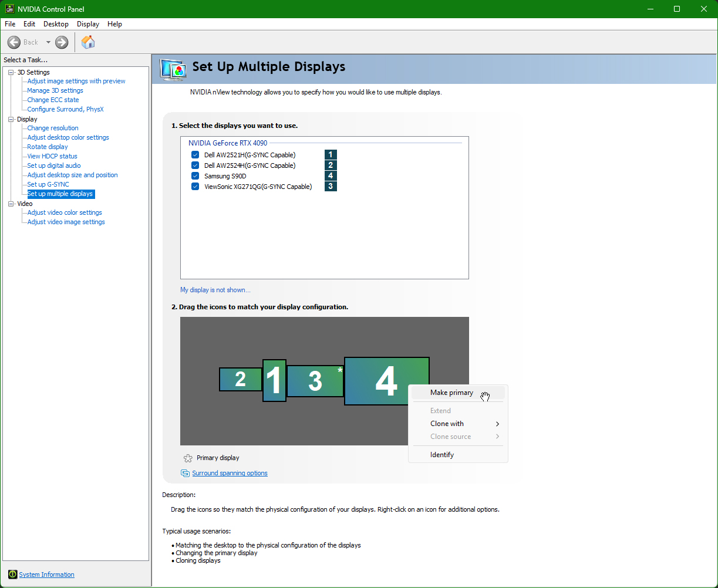Click display number badge 1 in list
718x588 pixels.
[331, 155]
